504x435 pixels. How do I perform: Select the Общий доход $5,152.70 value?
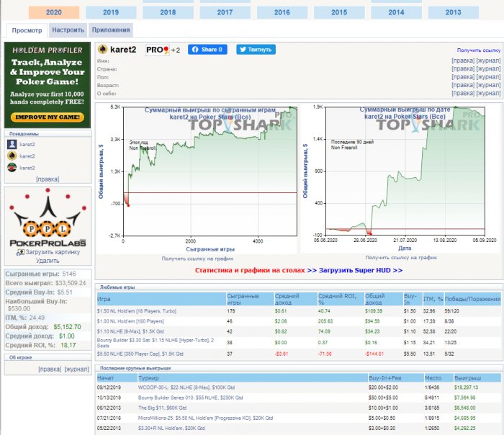click(67, 327)
